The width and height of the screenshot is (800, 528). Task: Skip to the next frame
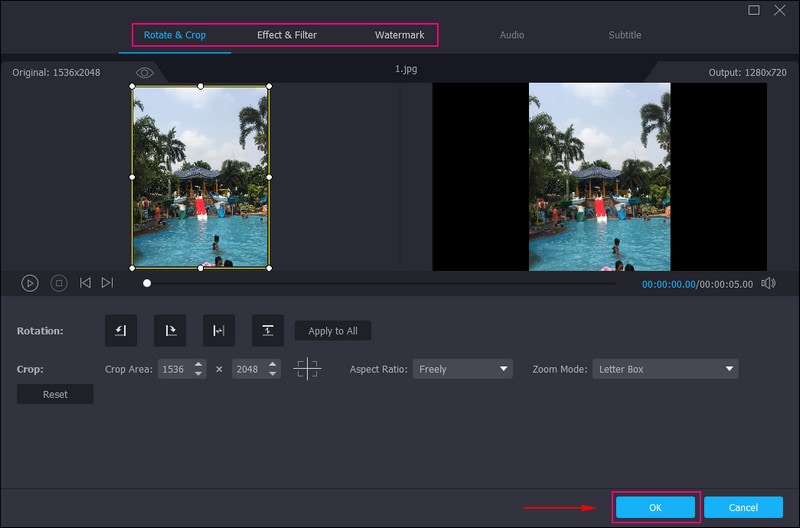pyautogui.click(x=107, y=283)
